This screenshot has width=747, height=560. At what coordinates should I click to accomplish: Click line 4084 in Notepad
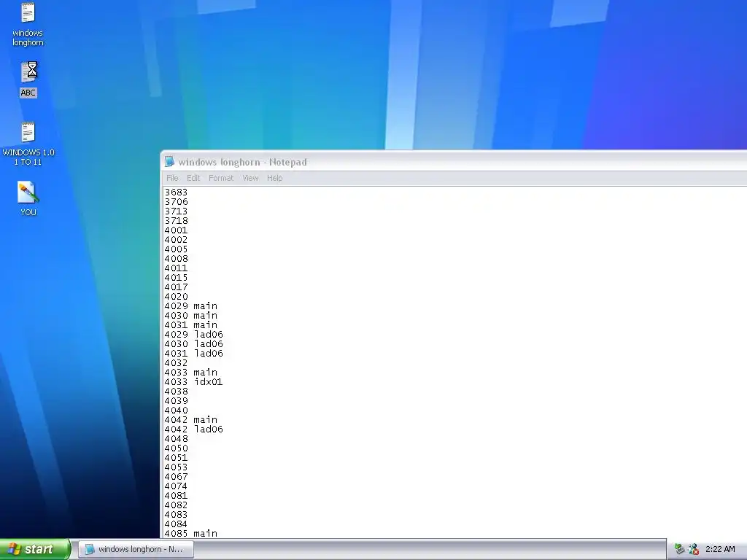(x=176, y=524)
